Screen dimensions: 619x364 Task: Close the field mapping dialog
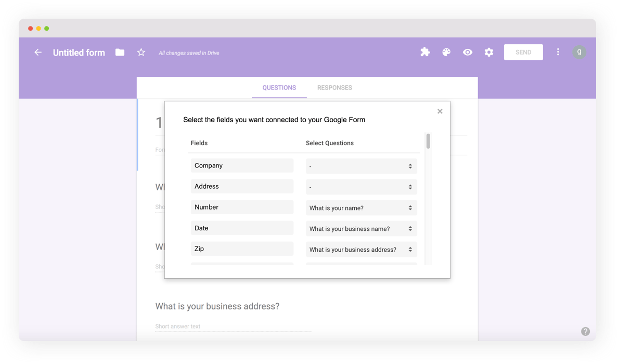pyautogui.click(x=440, y=111)
